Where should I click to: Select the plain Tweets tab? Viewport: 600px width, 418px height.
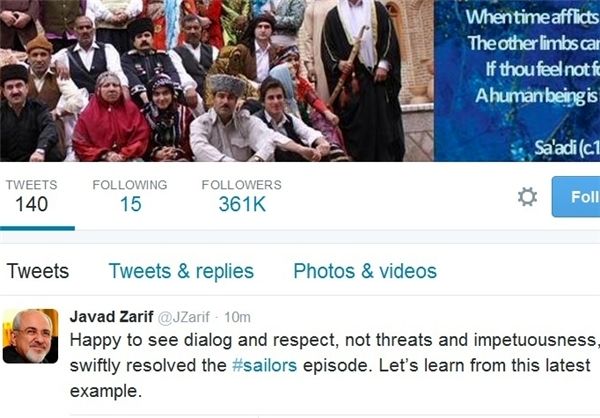[38, 271]
